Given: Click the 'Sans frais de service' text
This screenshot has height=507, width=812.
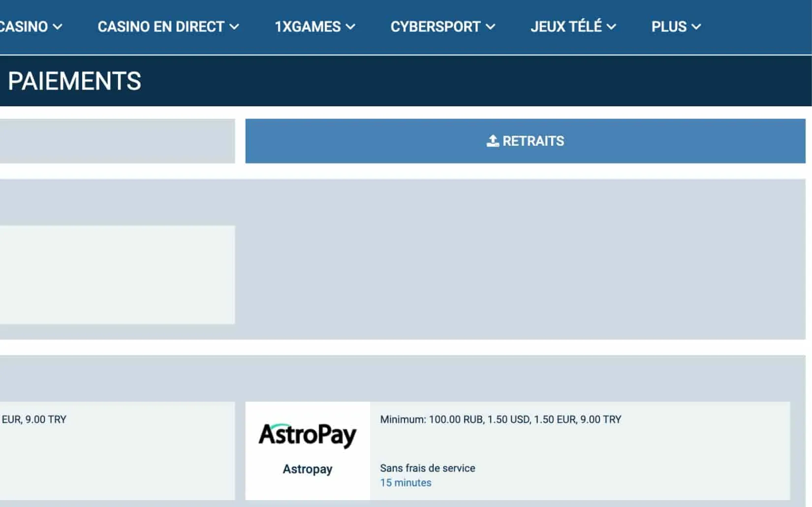Looking at the screenshot, I should (x=428, y=468).
